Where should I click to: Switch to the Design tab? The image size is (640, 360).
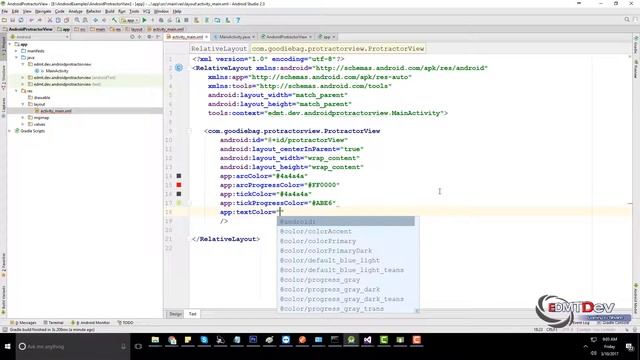pos(176,314)
